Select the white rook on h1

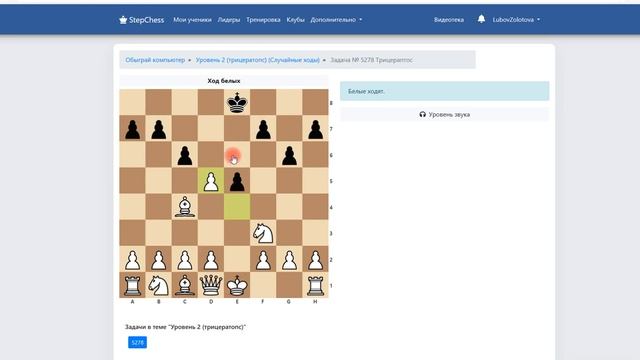pos(316,285)
